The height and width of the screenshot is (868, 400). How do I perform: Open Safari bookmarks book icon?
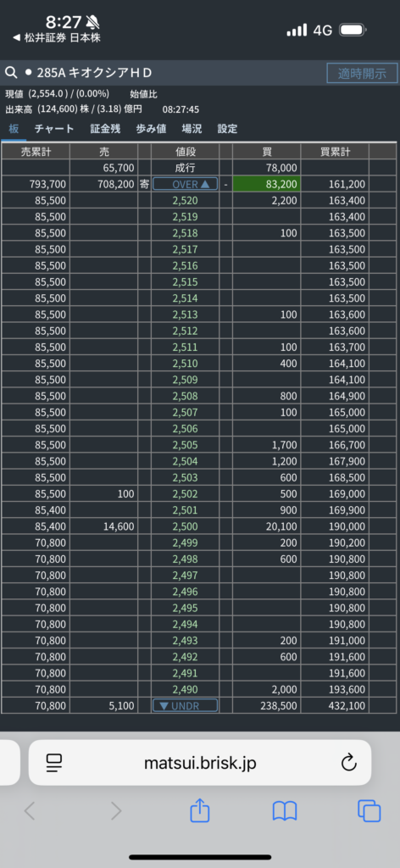pos(285,811)
